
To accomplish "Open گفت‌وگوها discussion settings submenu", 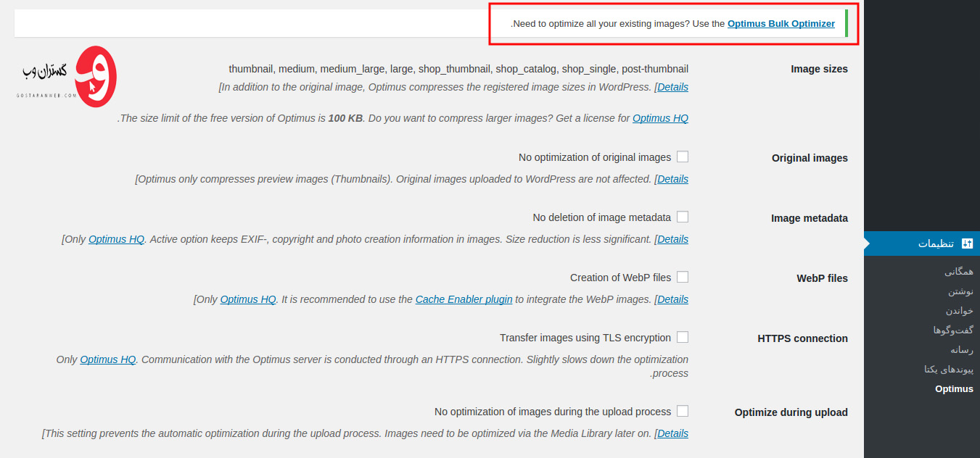I will [953, 330].
